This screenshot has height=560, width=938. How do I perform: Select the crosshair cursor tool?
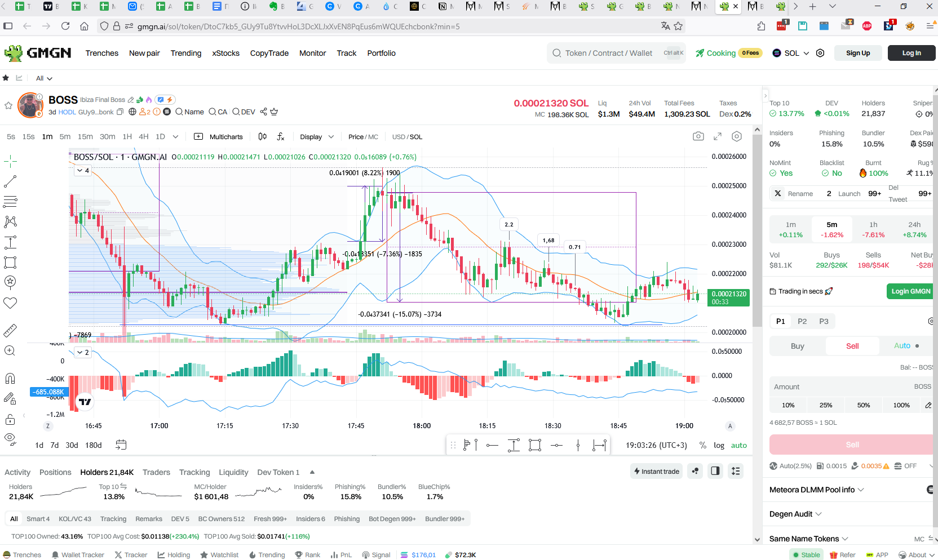click(x=10, y=162)
